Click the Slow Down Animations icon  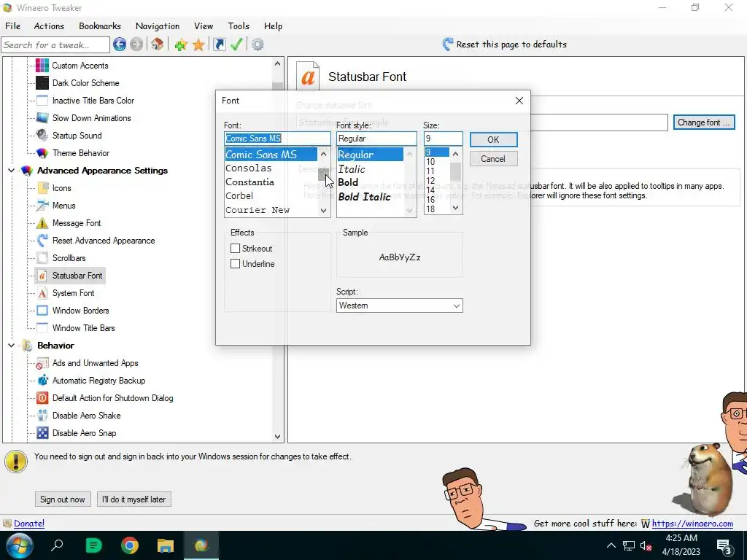pyautogui.click(x=42, y=117)
